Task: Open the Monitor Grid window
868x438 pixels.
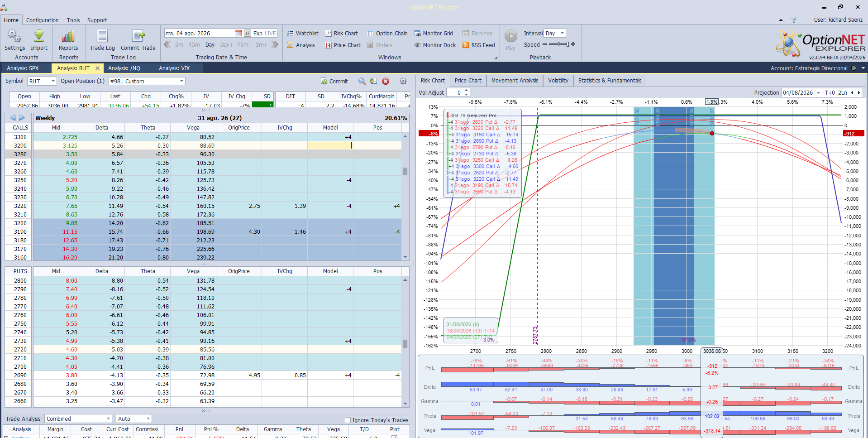Action: (x=433, y=33)
